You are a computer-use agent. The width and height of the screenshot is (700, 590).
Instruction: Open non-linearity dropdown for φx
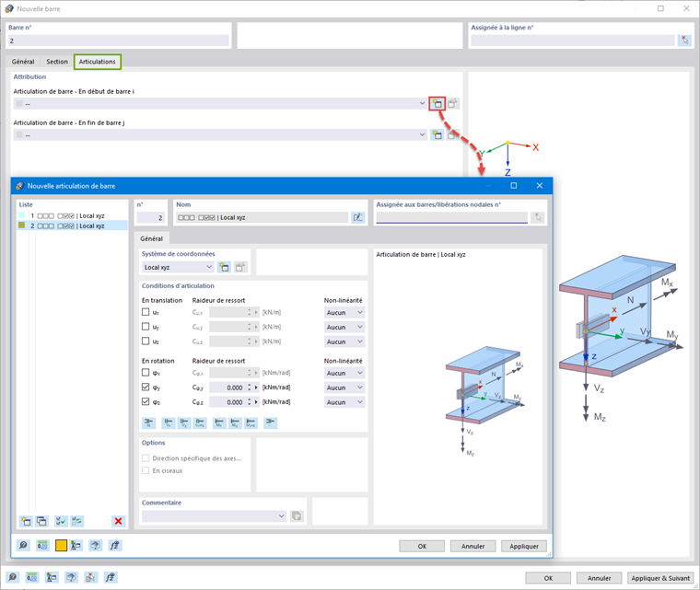(344, 373)
